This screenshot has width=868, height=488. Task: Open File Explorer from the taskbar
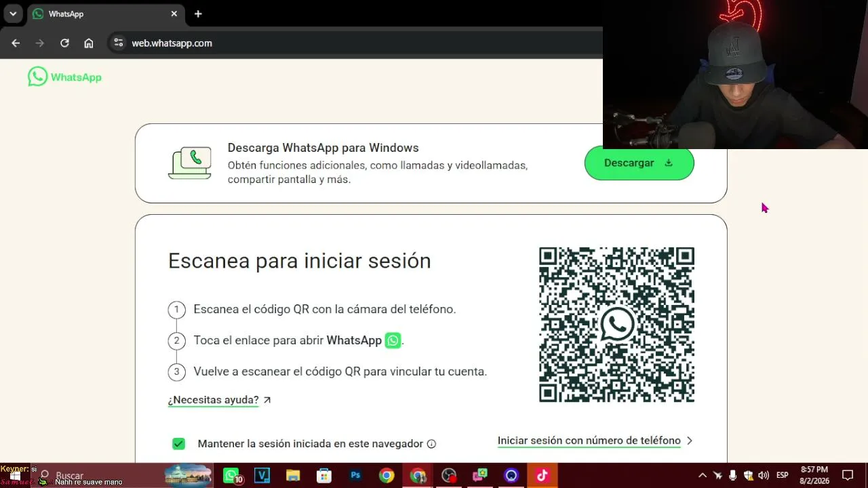(293, 476)
